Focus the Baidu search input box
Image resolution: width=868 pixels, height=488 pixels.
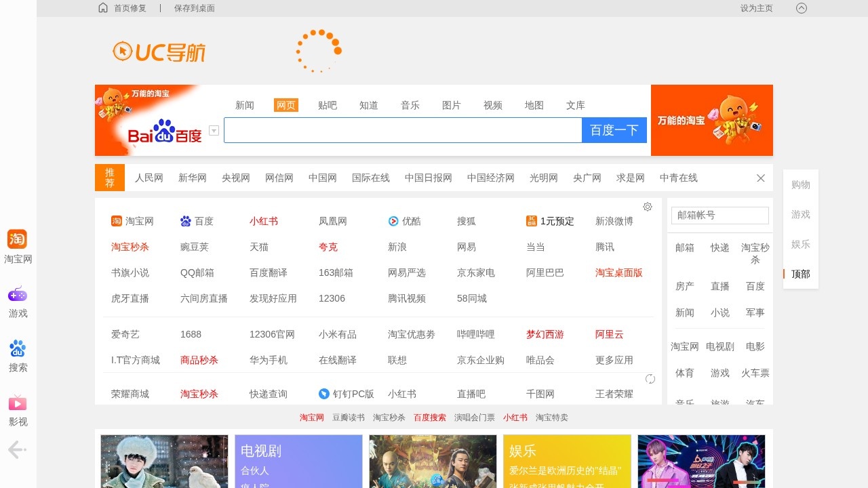[403, 130]
